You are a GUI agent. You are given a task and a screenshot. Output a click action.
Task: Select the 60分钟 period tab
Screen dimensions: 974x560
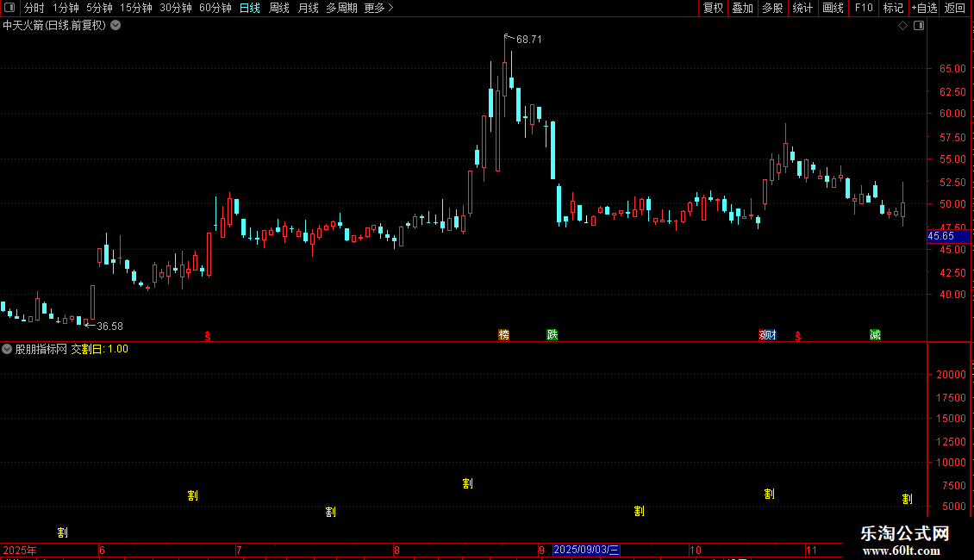click(x=215, y=8)
